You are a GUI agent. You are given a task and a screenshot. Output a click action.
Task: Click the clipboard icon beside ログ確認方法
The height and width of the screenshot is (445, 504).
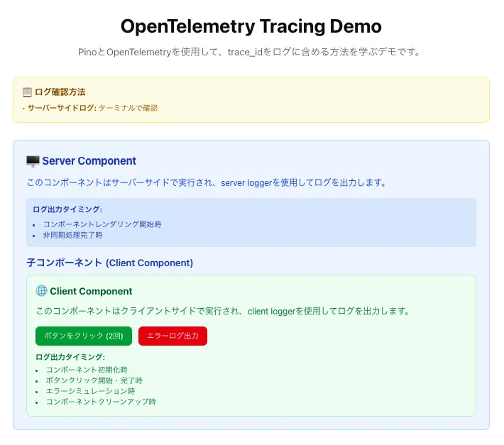(27, 92)
